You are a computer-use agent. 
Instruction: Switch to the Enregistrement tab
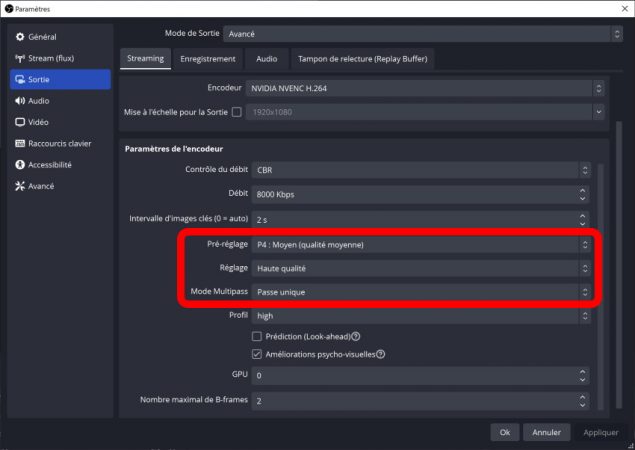coord(208,59)
